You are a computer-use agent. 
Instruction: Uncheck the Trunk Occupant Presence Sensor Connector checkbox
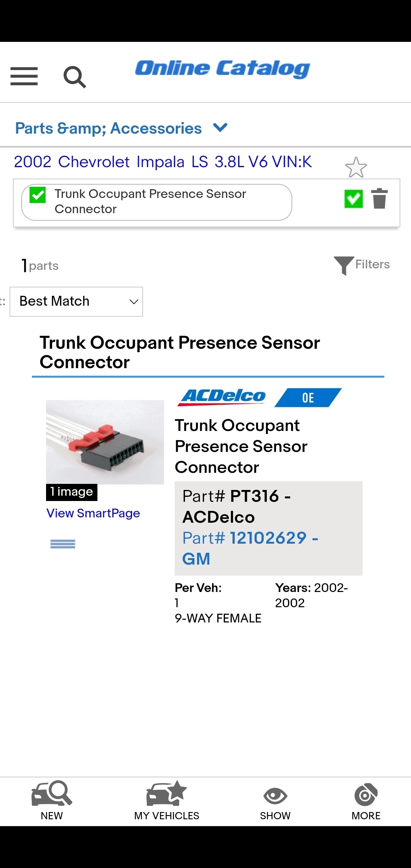[x=38, y=195]
